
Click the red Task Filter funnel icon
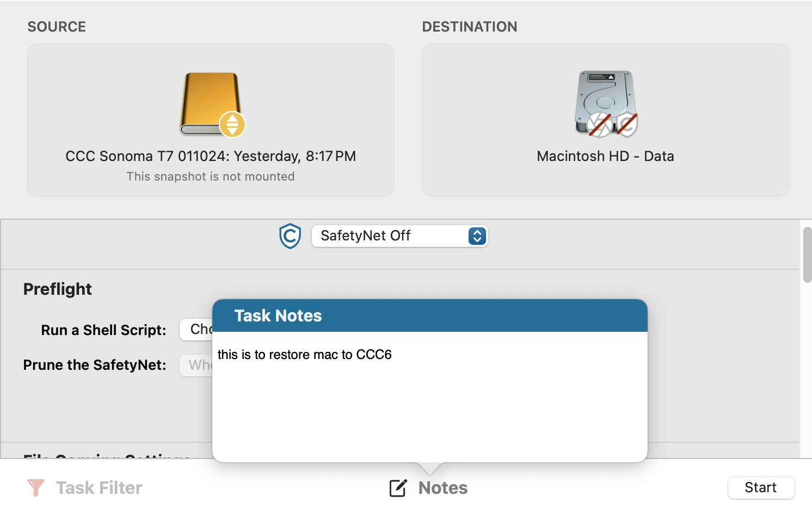coord(36,487)
